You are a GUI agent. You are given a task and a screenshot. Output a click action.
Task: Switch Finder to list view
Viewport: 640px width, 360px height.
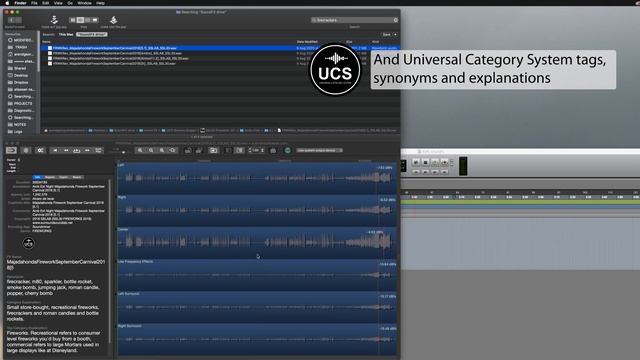click(x=80, y=20)
